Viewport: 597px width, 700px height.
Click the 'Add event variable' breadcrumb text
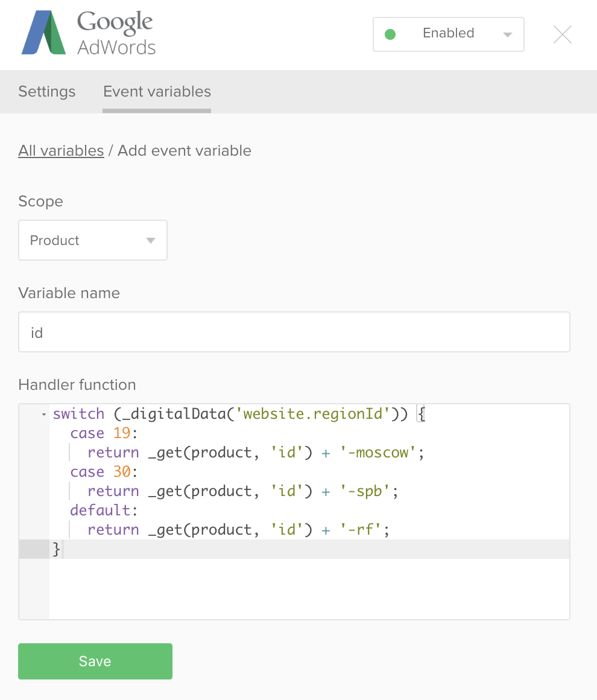point(185,151)
